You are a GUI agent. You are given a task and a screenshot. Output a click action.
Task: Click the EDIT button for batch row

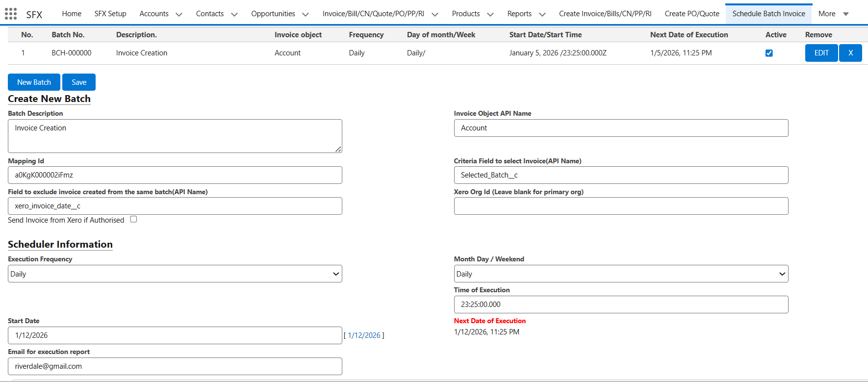[821, 53]
